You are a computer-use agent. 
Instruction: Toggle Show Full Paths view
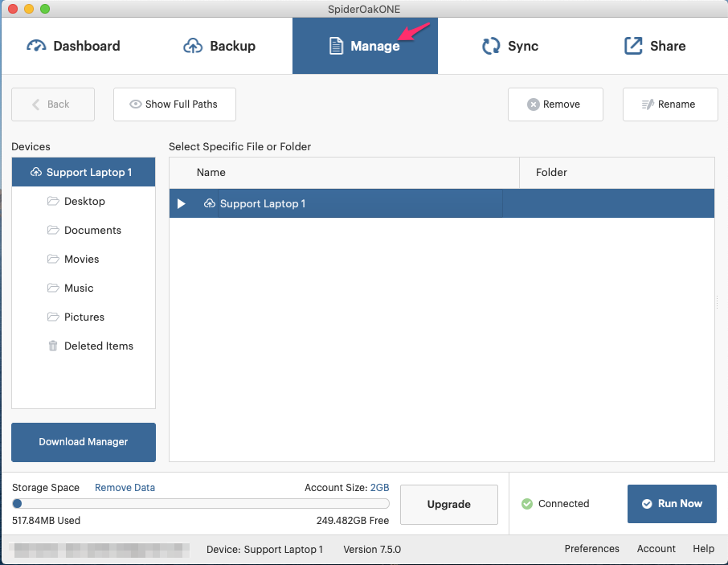[x=174, y=104]
